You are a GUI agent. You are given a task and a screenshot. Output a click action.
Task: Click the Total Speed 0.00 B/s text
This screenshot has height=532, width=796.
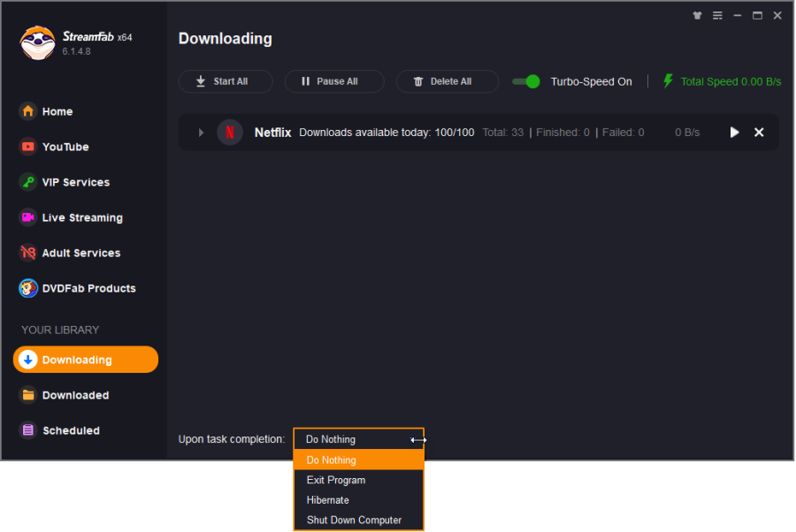731,81
